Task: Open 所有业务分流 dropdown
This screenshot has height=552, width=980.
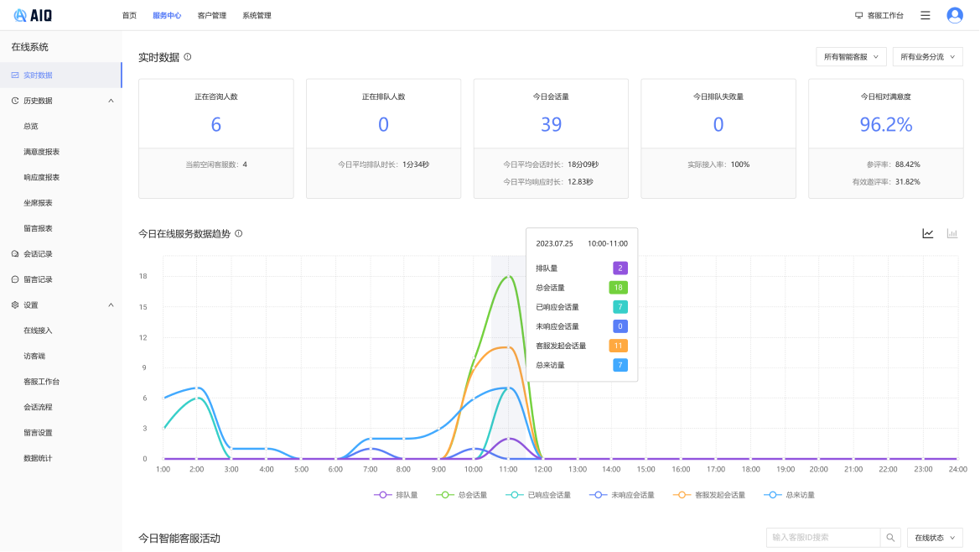Action: pos(927,57)
